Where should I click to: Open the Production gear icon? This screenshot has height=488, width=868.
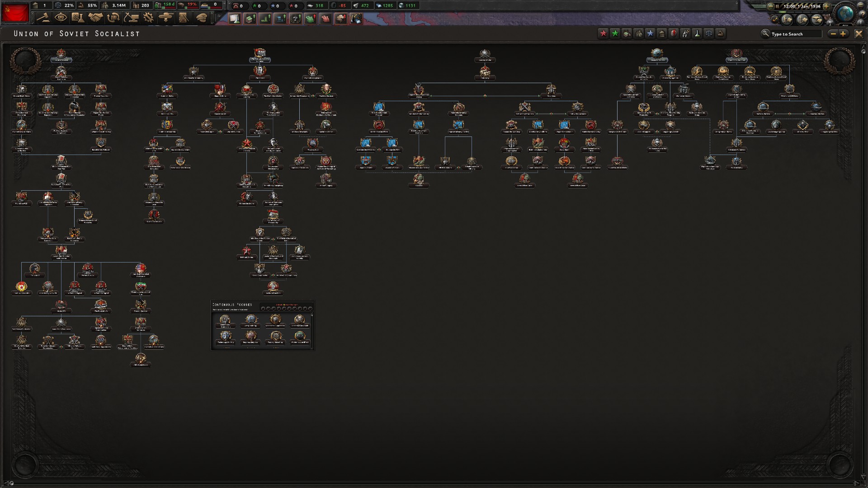[x=148, y=18]
